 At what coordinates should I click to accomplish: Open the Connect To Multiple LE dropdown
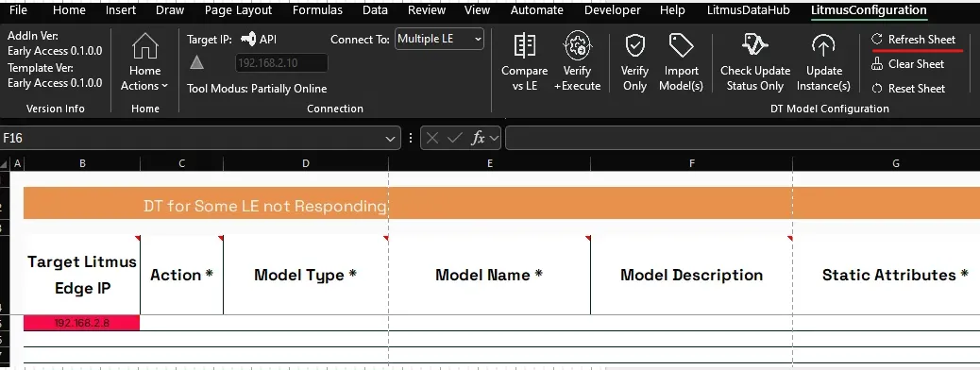439,39
